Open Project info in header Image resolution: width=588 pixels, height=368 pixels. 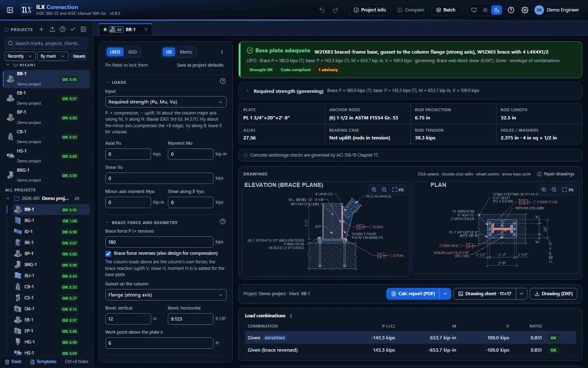click(x=370, y=10)
